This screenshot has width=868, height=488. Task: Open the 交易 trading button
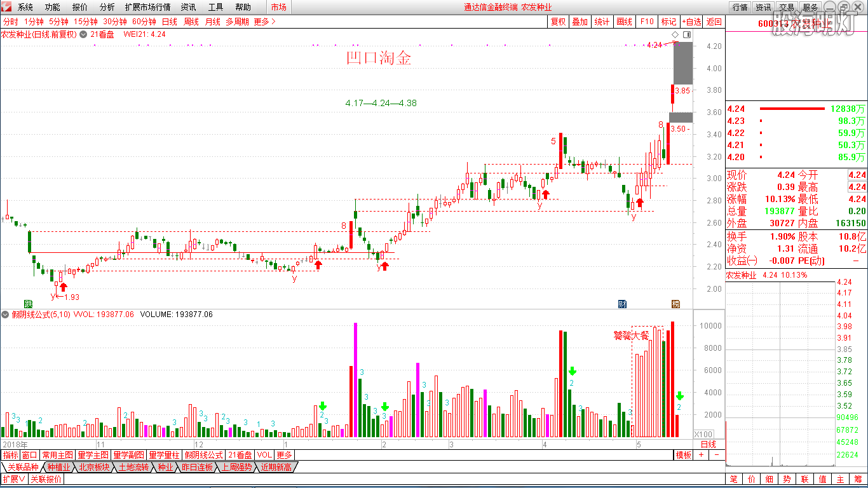[787, 7]
